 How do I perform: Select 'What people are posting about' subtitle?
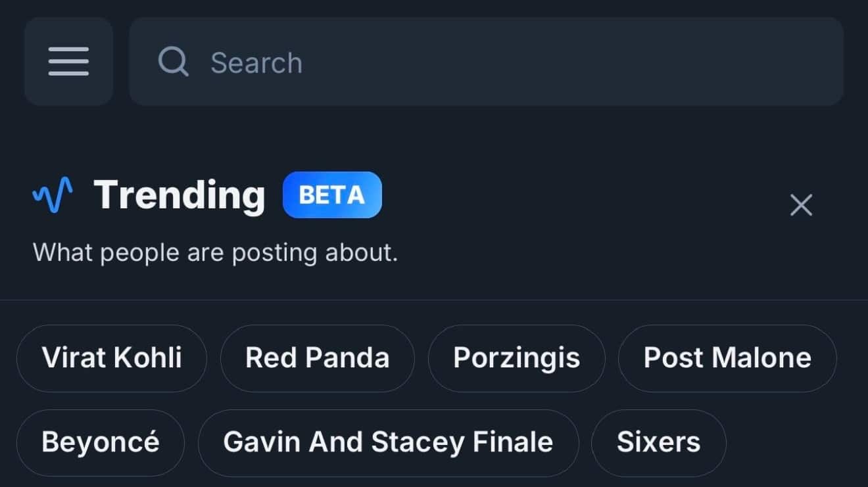coord(215,252)
